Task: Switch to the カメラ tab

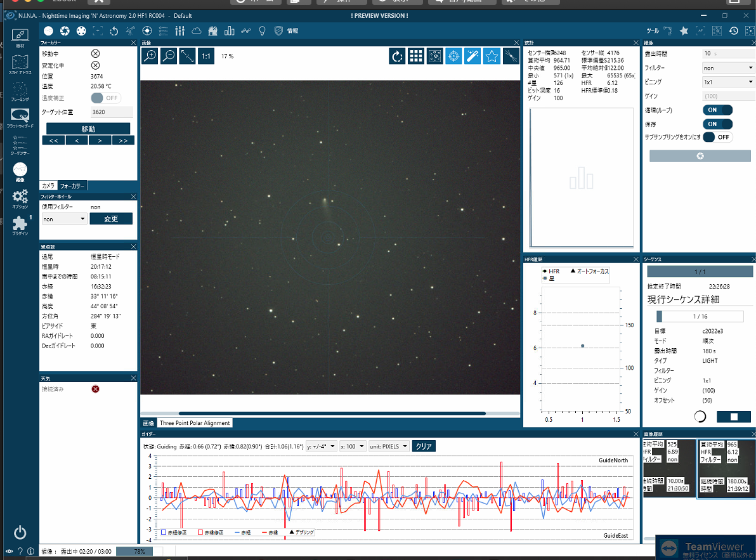Action: pos(48,186)
